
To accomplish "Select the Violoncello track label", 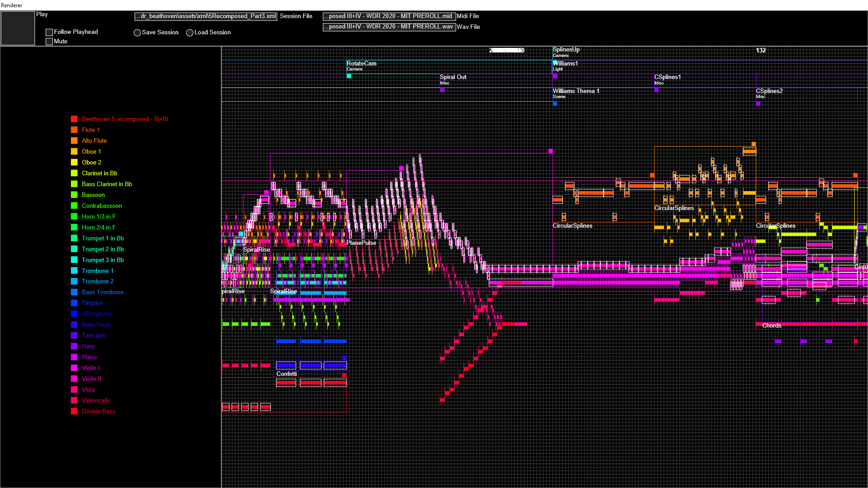I will coord(96,400).
